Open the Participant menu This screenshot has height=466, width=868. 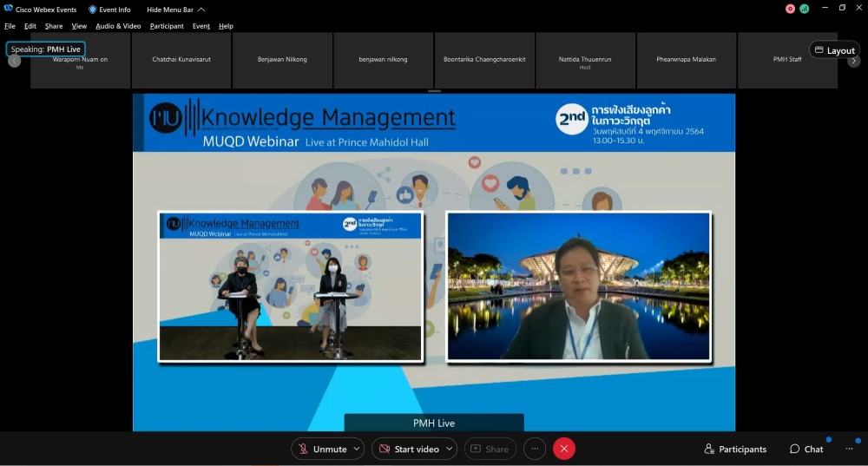click(x=167, y=26)
